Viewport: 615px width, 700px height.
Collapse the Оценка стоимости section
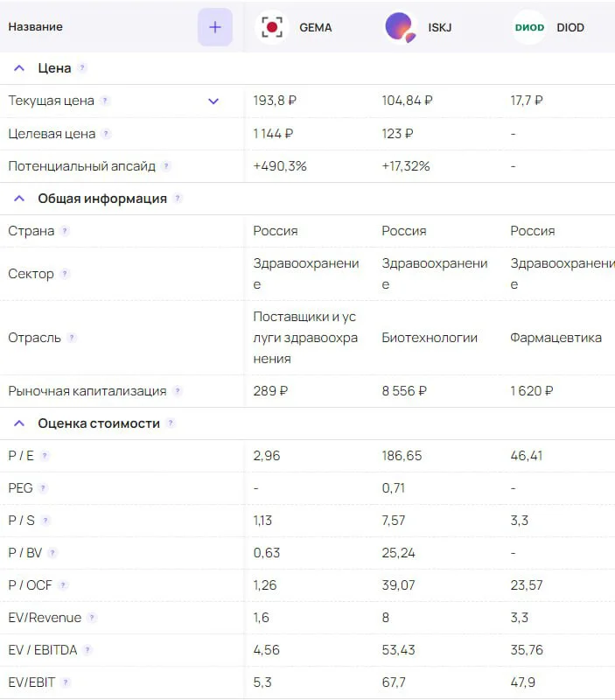[x=19, y=423]
